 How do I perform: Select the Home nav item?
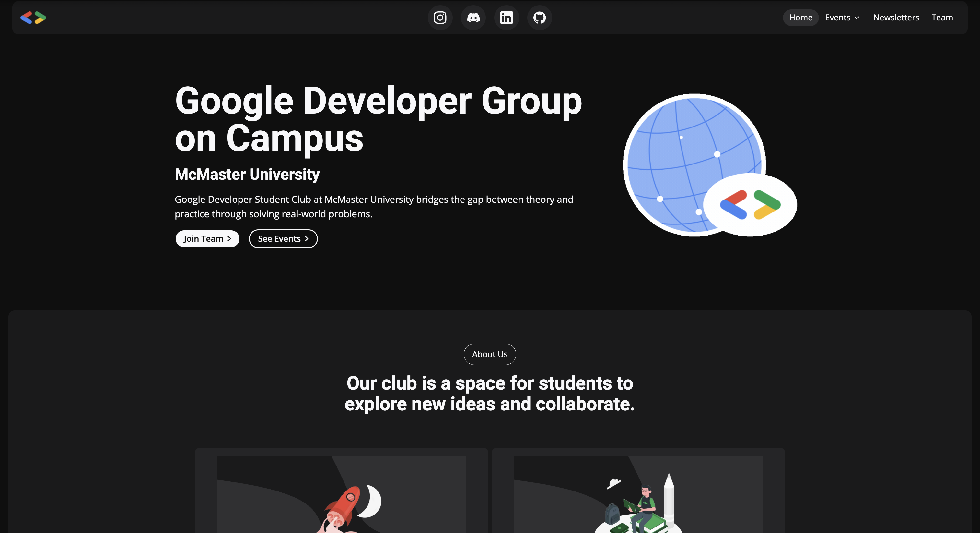pyautogui.click(x=800, y=18)
